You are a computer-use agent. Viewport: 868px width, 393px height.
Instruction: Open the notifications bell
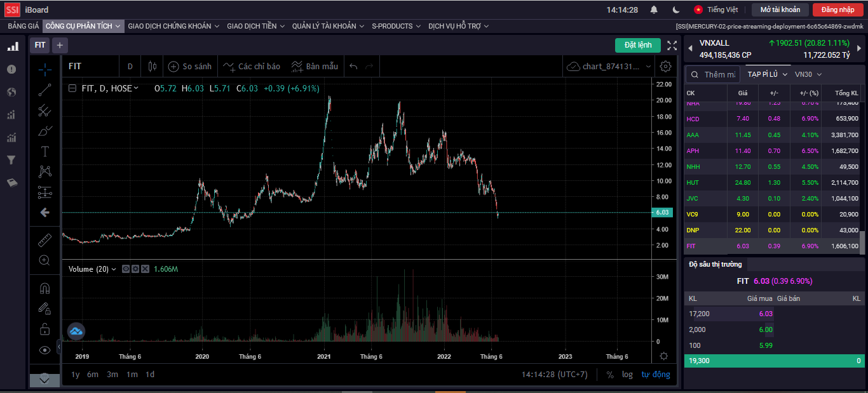coord(654,10)
